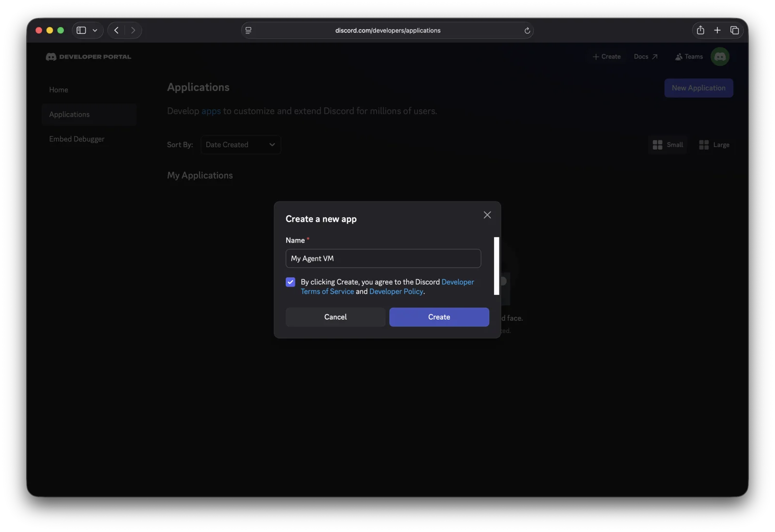Go back to previous page
Viewport: 775px width, 532px height.
[116, 30]
